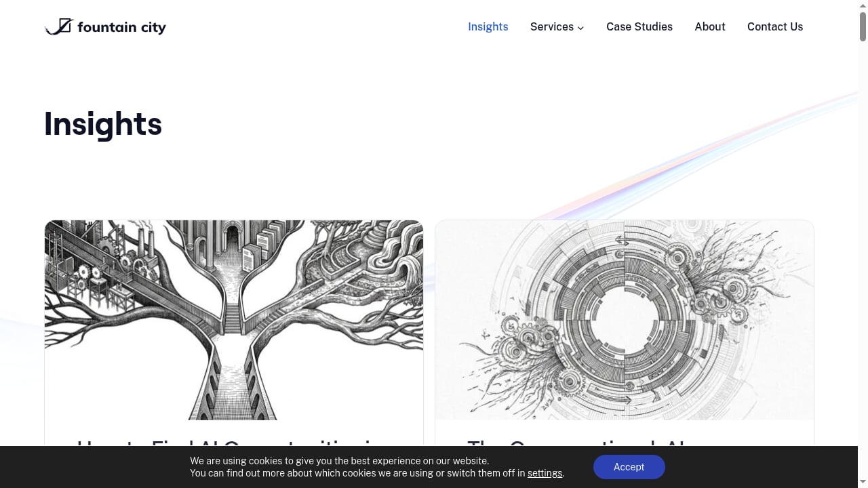Open cookie settings link

click(x=545, y=473)
